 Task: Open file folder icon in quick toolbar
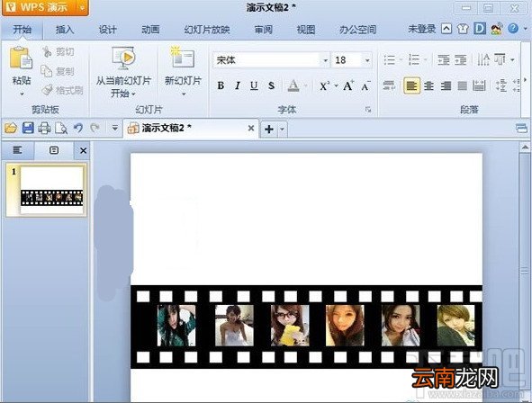[11, 128]
